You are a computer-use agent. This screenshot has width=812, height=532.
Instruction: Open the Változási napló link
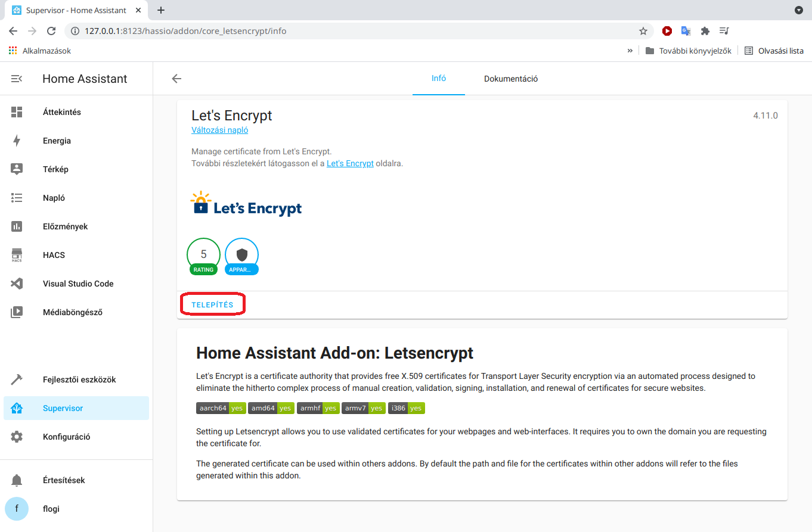click(219, 130)
